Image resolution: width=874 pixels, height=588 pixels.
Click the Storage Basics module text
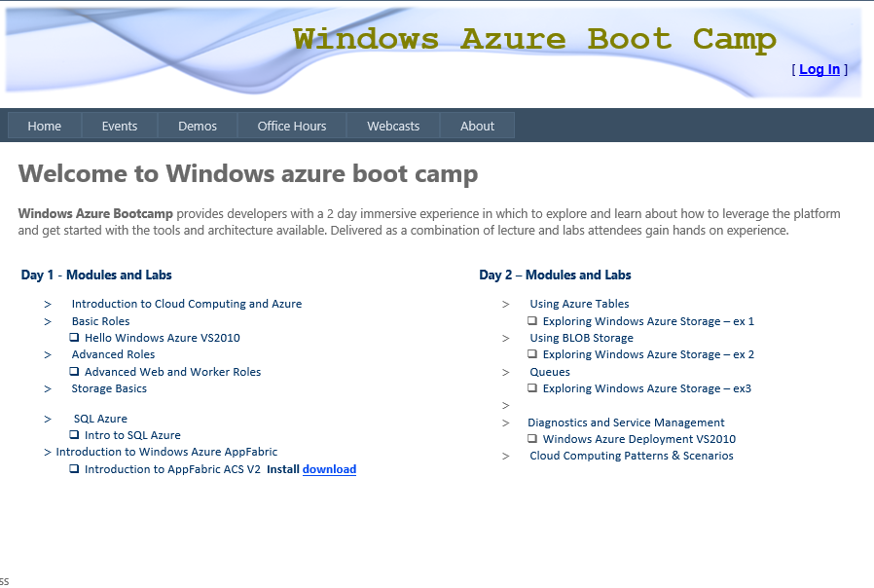tap(109, 388)
